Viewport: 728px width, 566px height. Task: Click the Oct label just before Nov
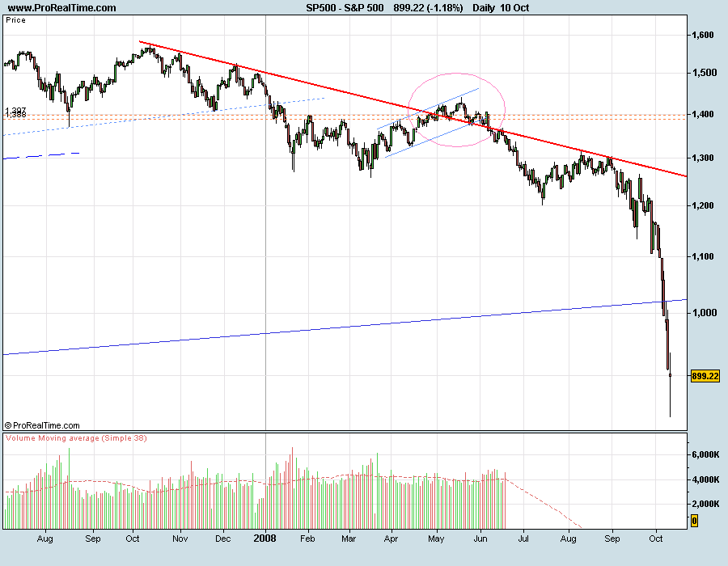pos(133,539)
